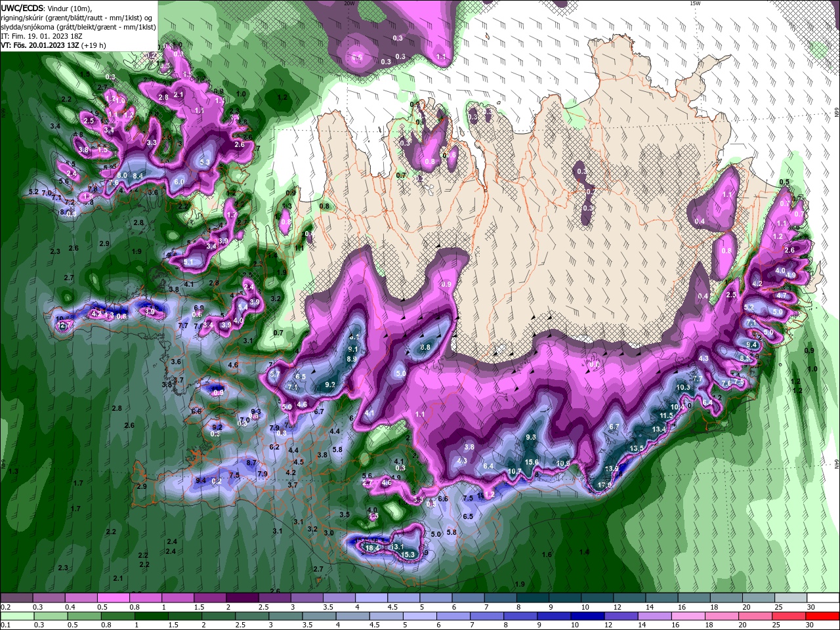
Task: Select the 15.3 precipitation value on map
Action: point(408,555)
